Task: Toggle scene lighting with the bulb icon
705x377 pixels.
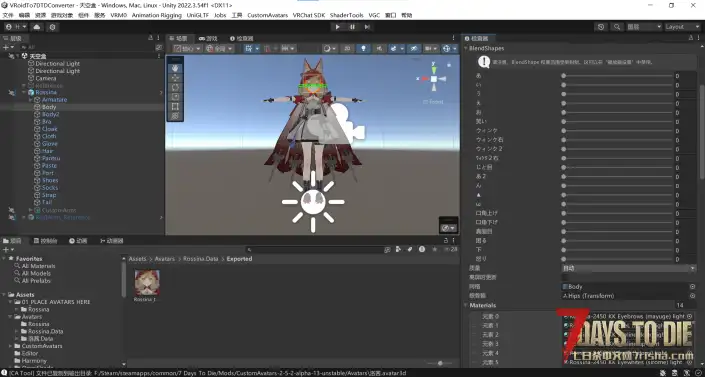Action: click(x=363, y=48)
